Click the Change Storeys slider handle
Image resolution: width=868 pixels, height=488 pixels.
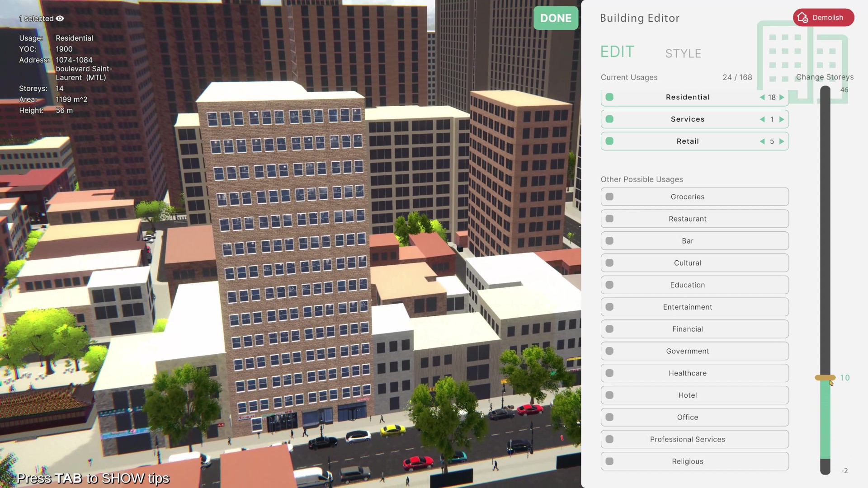825,378
